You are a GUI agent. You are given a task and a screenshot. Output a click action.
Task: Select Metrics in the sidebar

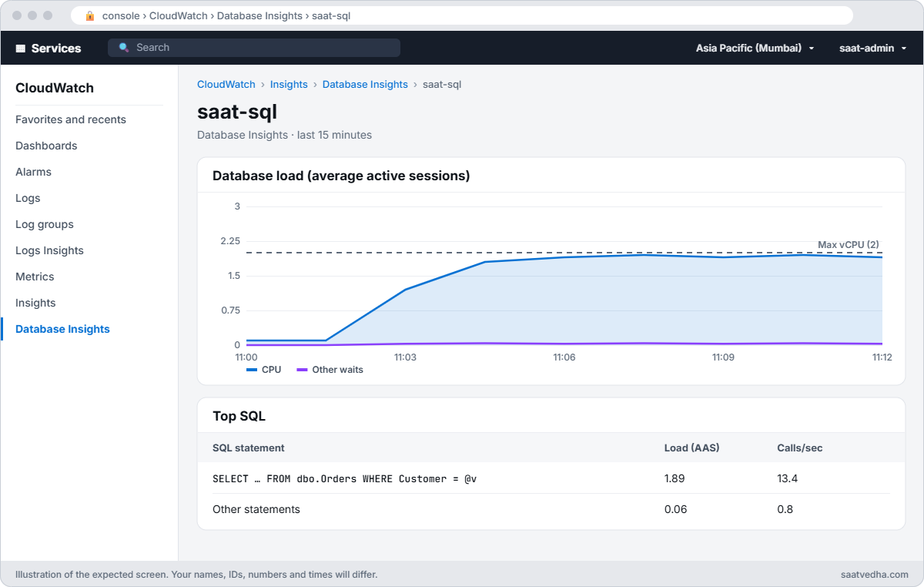(x=35, y=277)
